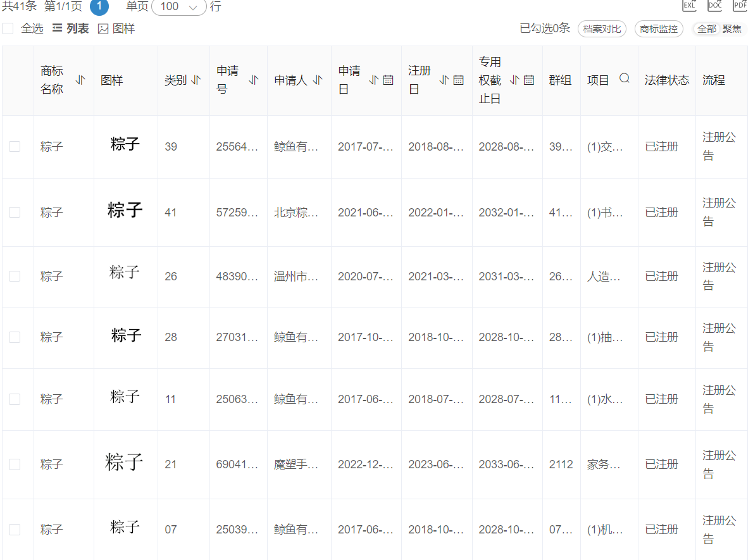Sort table by 商标名称 column

[80, 80]
